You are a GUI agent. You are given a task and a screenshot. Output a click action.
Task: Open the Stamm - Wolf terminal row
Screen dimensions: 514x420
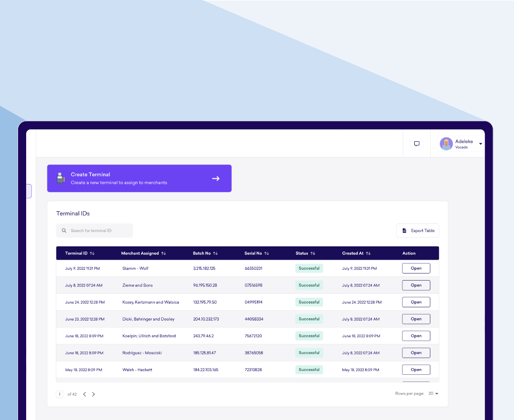(416, 268)
